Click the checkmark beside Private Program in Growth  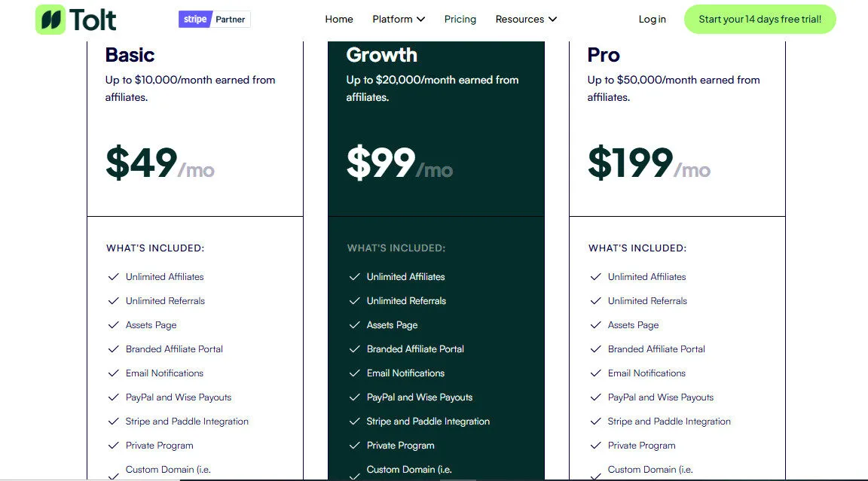354,445
